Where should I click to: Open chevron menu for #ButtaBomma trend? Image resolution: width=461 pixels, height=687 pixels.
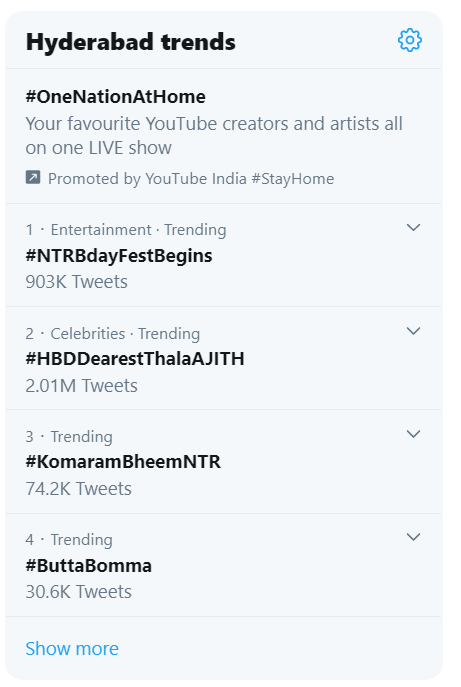click(x=413, y=537)
